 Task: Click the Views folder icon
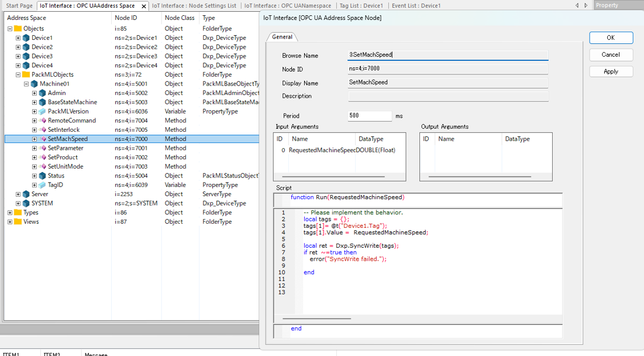click(18, 222)
